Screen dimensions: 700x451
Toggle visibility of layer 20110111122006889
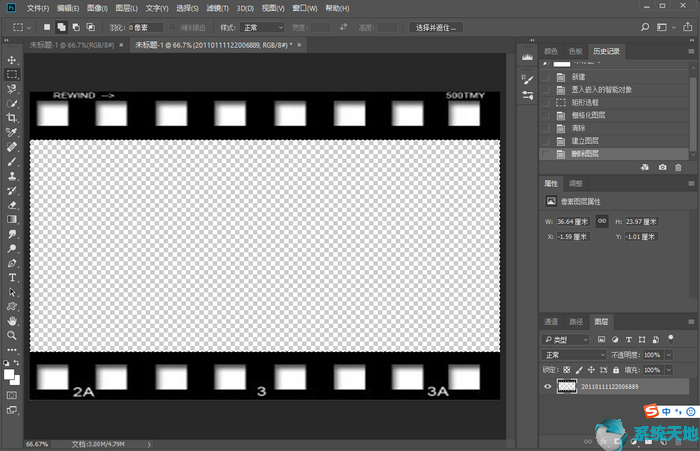[x=548, y=387]
